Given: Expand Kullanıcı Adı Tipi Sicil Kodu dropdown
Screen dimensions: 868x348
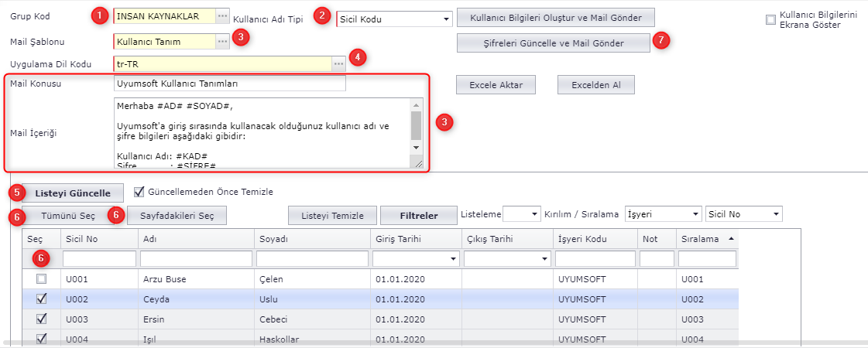Looking at the screenshot, I should coord(446,19).
